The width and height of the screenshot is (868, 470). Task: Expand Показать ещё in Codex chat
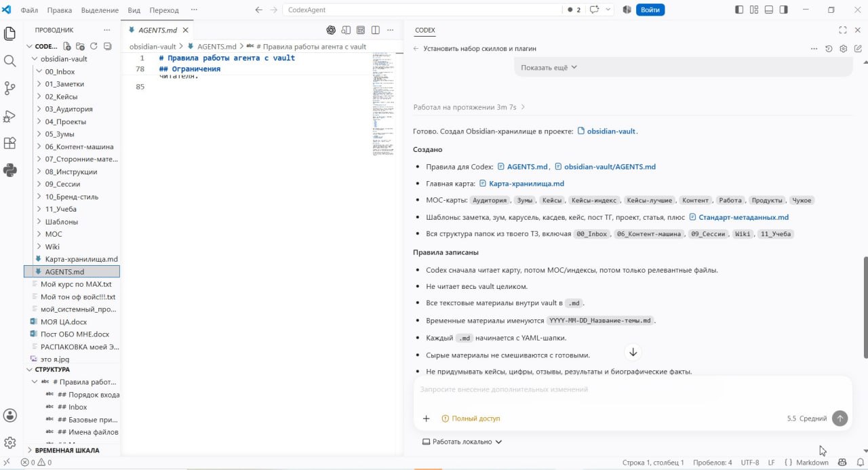click(549, 67)
